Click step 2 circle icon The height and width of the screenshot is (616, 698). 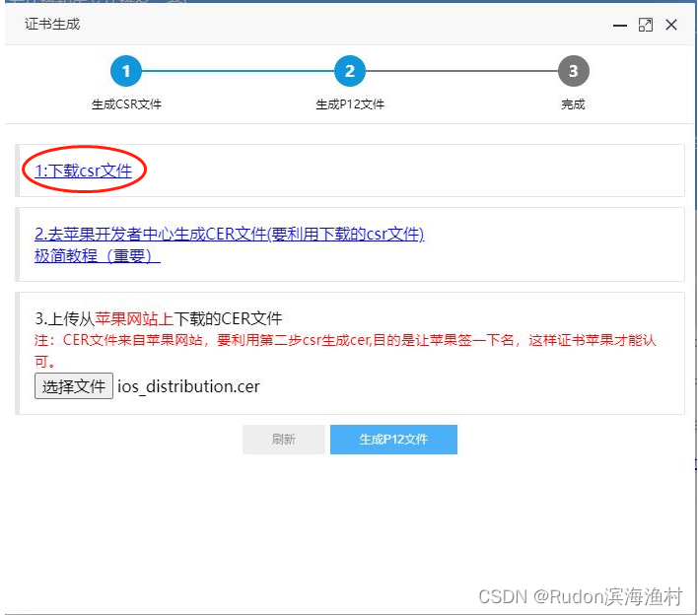[350, 71]
